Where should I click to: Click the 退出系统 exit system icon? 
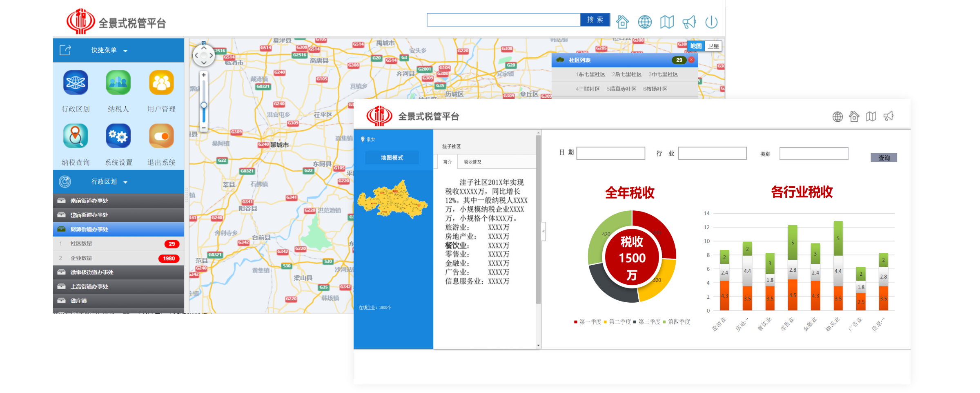click(x=161, y=136)
